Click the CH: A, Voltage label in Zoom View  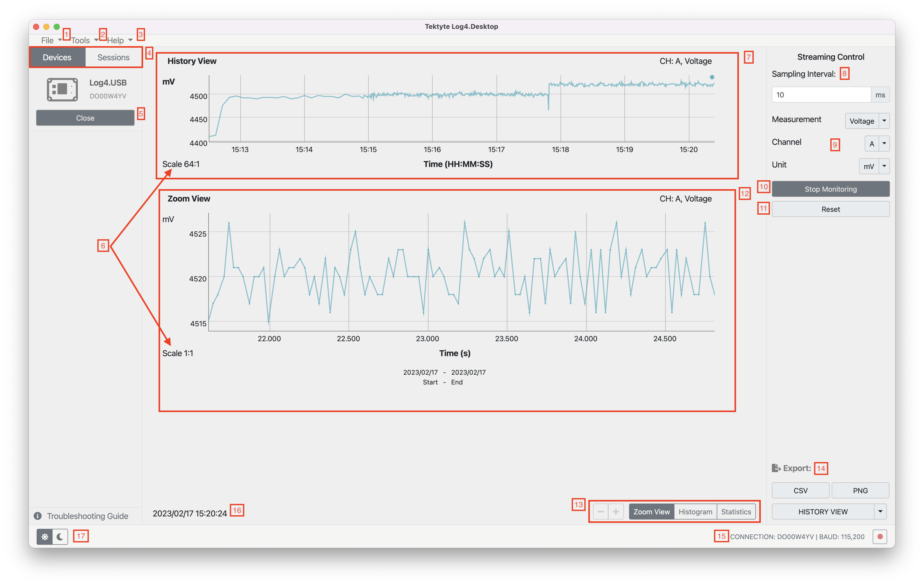(685, 199)
